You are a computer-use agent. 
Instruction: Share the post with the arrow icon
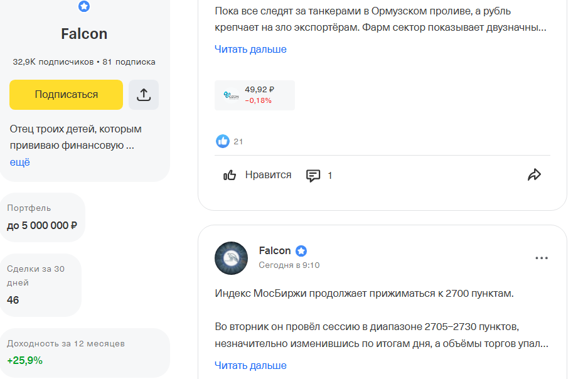pyautogui.click(x=534, y=175)
